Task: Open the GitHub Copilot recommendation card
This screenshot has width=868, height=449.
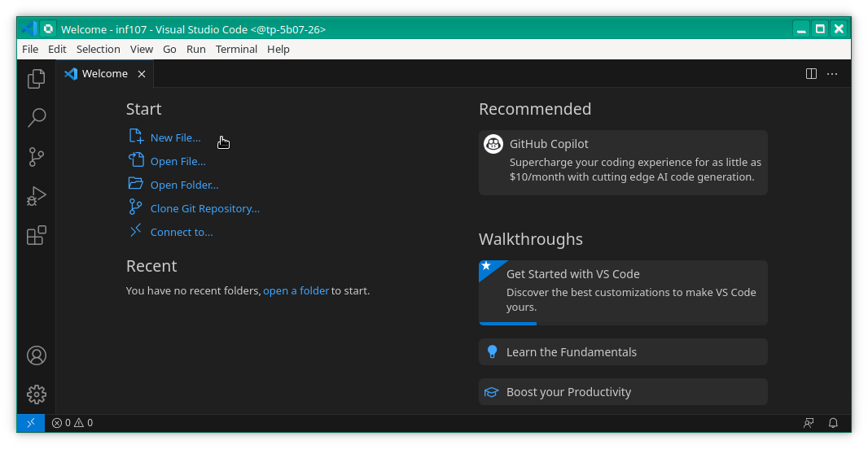Action: click(623, 163)
